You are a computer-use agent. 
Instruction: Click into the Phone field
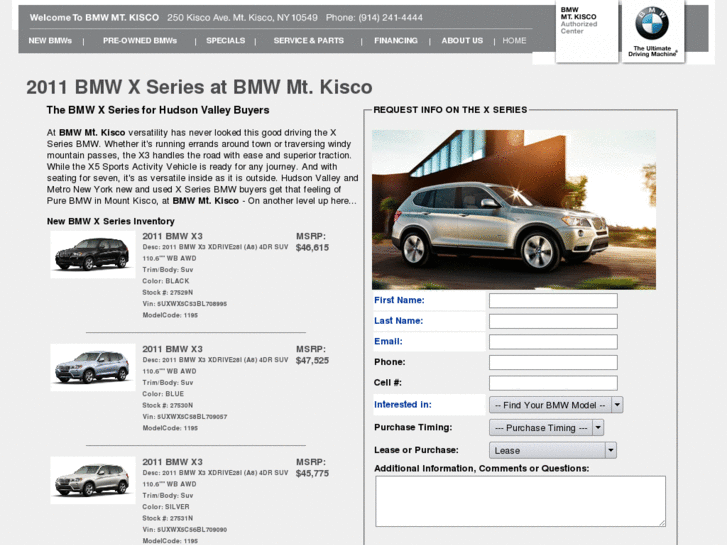coord(553,362)
